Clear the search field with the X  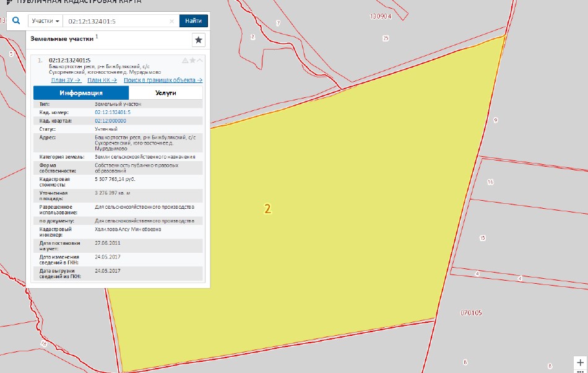pos(172,21)
